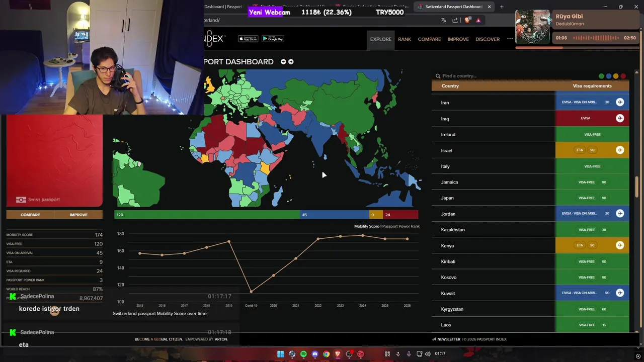Click the Brave Rewards triangle icon
The image size is (644, 362).
[478, 20]
